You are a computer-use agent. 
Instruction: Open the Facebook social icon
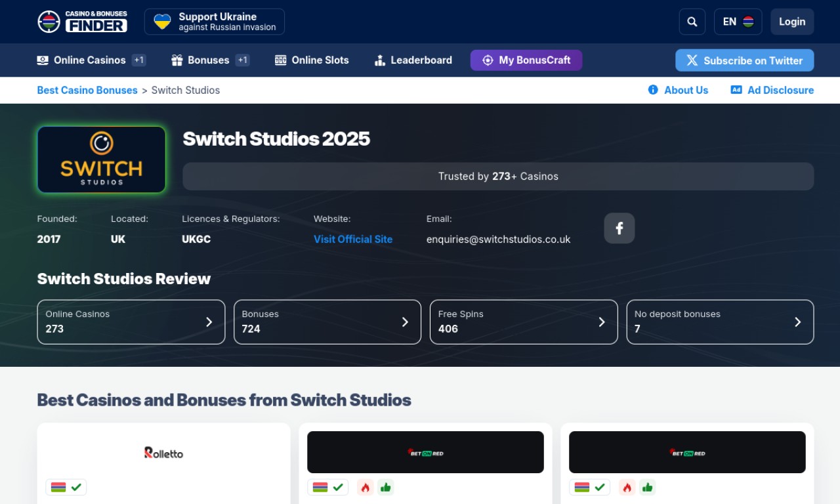pyautogui.click(x=619, y=228)
